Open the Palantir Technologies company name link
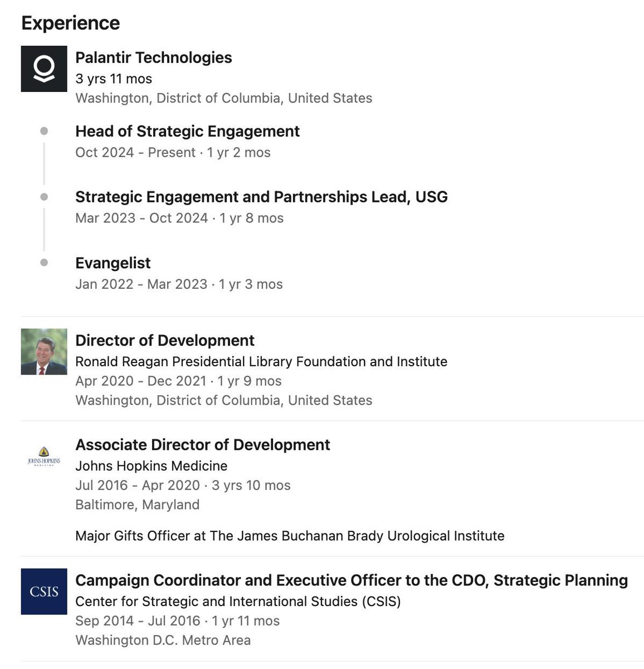The image size is (644, 669). pos(153,57)
